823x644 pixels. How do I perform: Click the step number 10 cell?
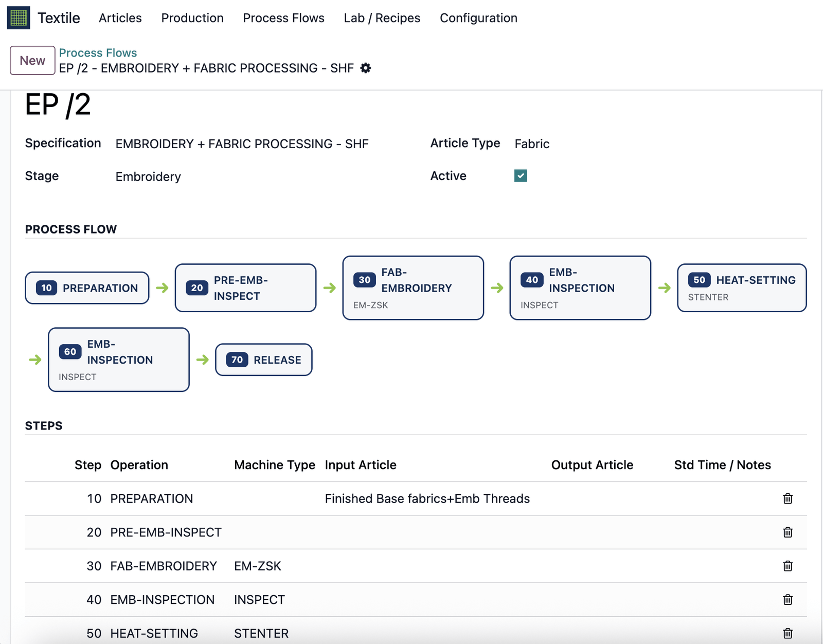[x=94, y=498]
